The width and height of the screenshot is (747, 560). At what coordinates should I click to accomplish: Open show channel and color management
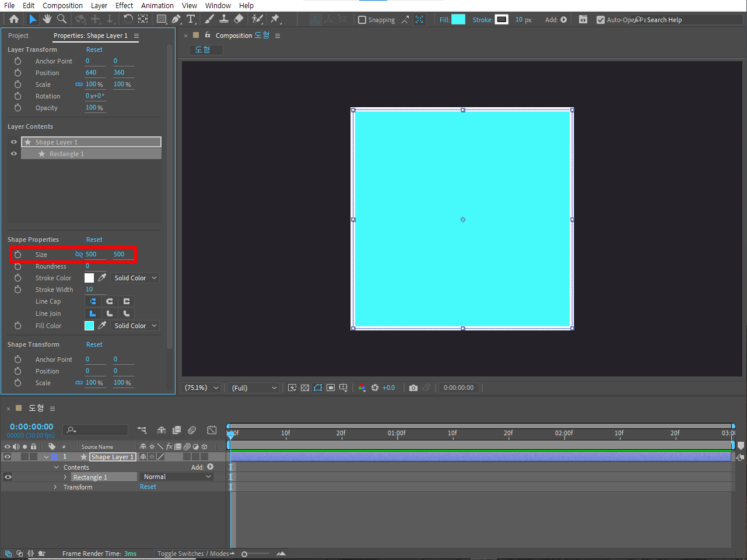(x=362, y=388)
